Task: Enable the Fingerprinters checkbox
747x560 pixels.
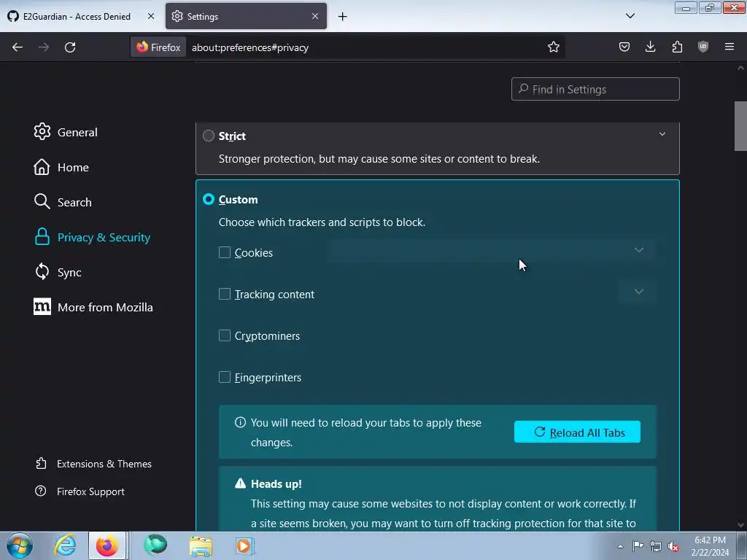Action: pyautogui.click(x=225, y=377)
